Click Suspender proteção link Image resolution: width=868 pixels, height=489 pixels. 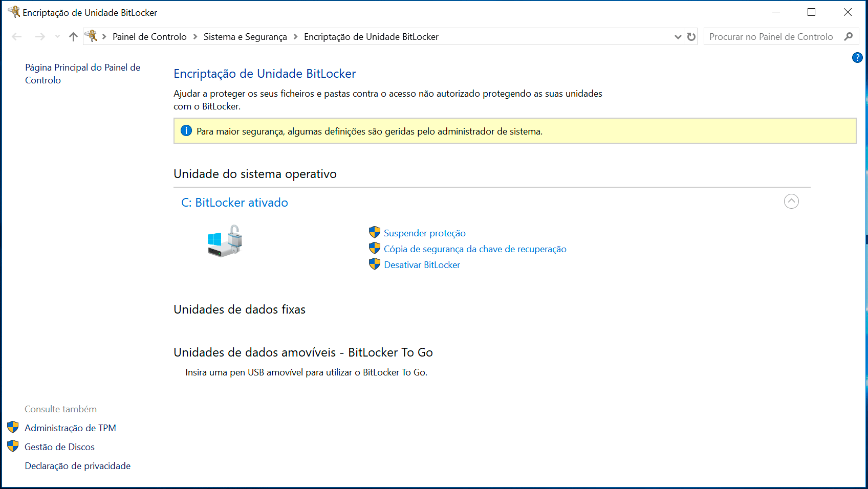pos(425,233)
